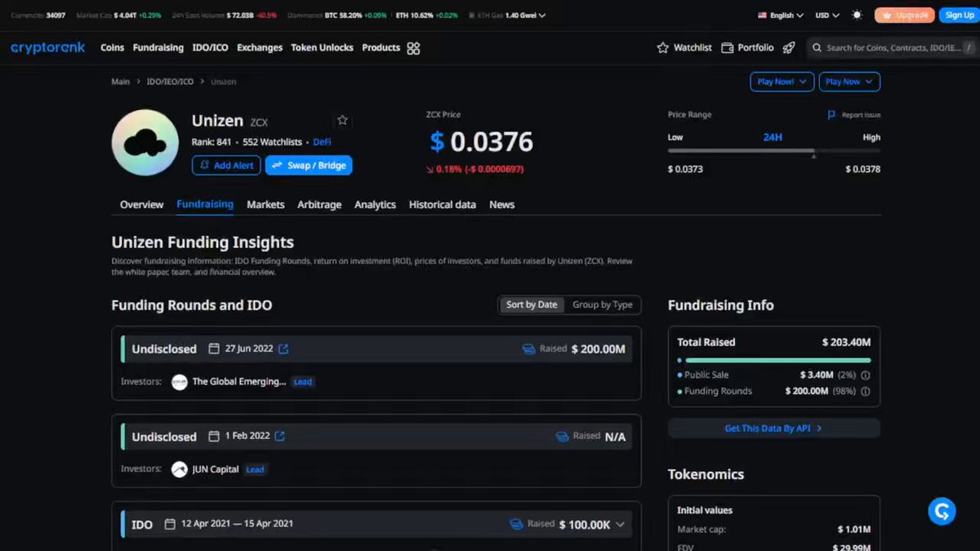Screen dimensions: 980x551
Task: Click info icon next to Public Sale
Action: tap(866, 375)
